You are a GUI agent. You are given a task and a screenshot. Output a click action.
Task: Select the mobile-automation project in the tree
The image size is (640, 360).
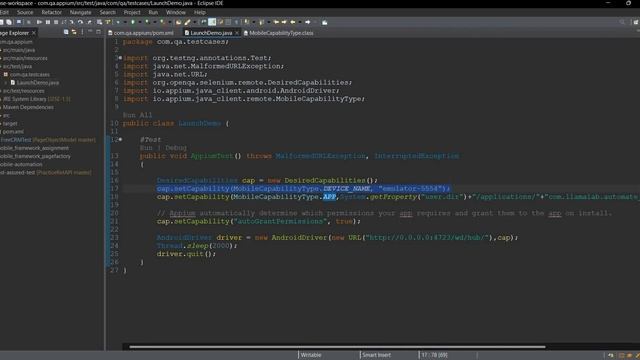tap(21, 164)
